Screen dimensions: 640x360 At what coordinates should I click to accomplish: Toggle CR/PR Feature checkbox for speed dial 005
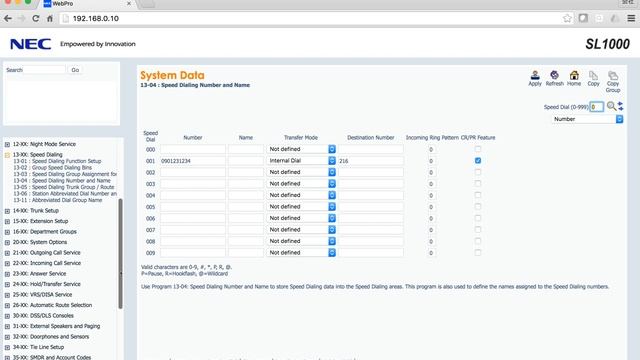[478, 207]
